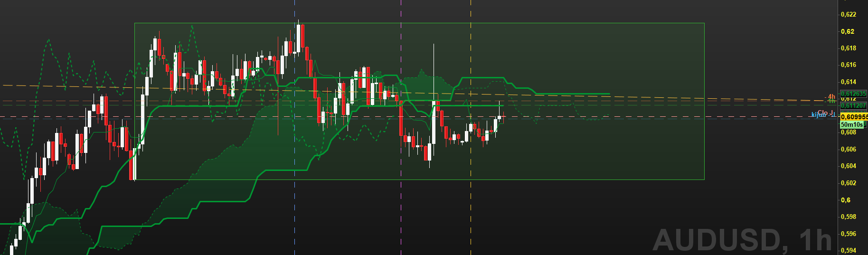This screenshot has width=868, height=255.
Task: Click the 0,6 price axis label
Action: click(846, 200)
